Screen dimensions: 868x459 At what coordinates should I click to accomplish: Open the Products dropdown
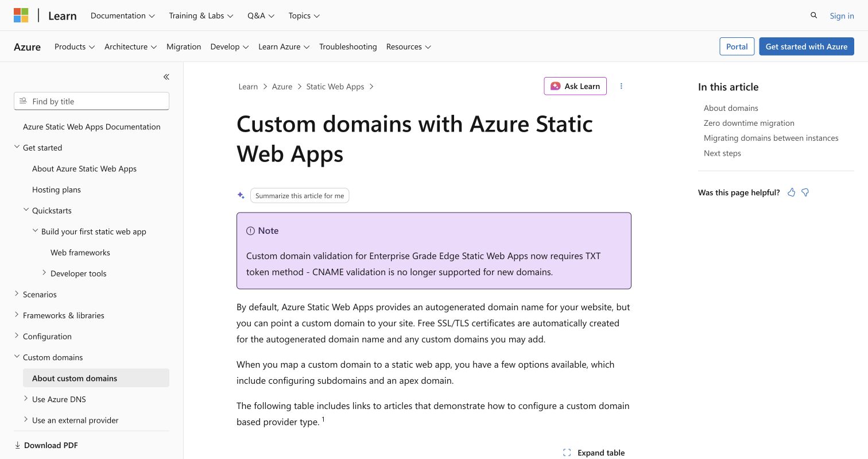click(x=75, y=47)
